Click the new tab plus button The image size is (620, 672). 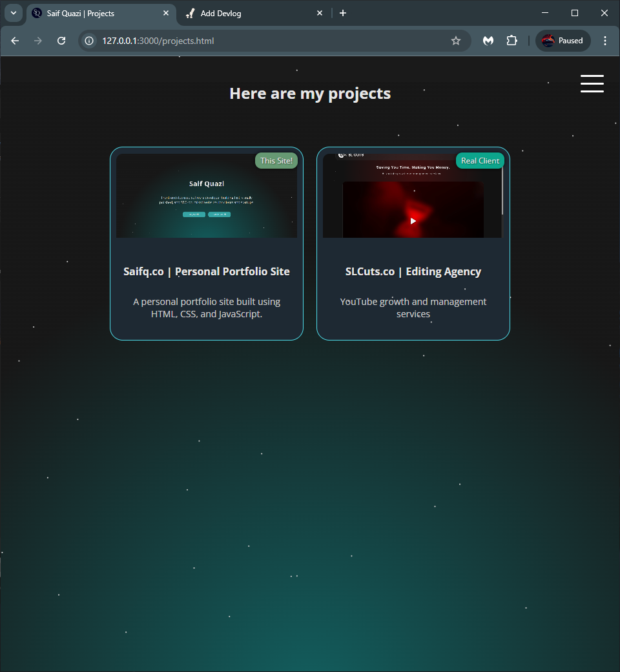(x=343, y=13)
